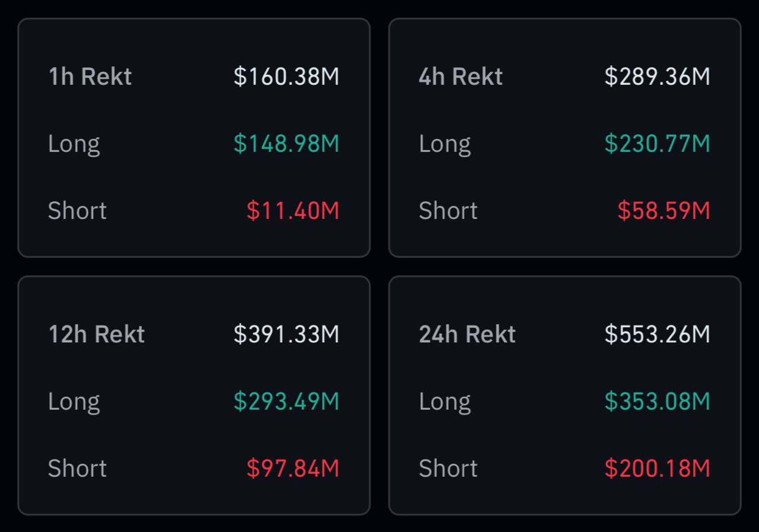The height and width of the screenshot is (532, 759).
Task: Click the 4h Rekt card title
Action: [461, 77]
